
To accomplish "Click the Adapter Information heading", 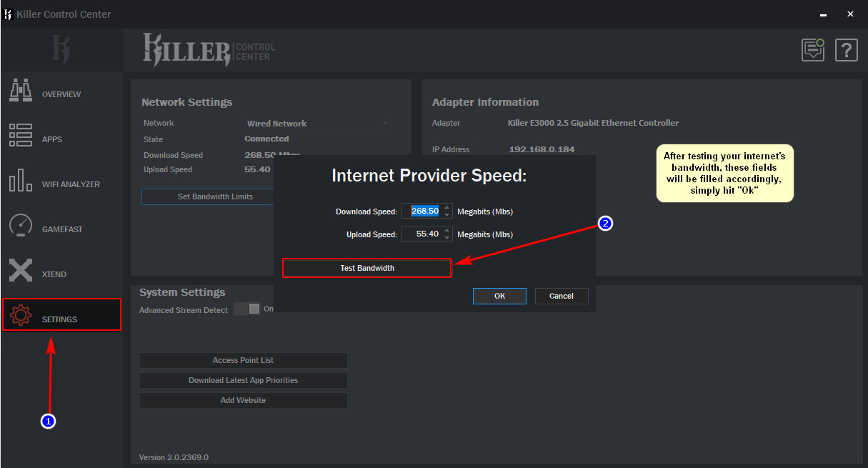I will click(x=485, y=102).
